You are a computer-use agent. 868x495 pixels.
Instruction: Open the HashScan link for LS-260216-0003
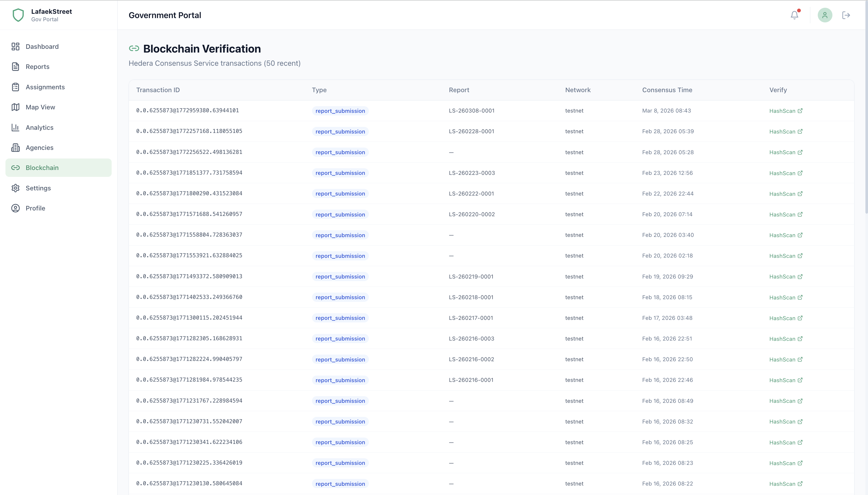coord(786,339)
